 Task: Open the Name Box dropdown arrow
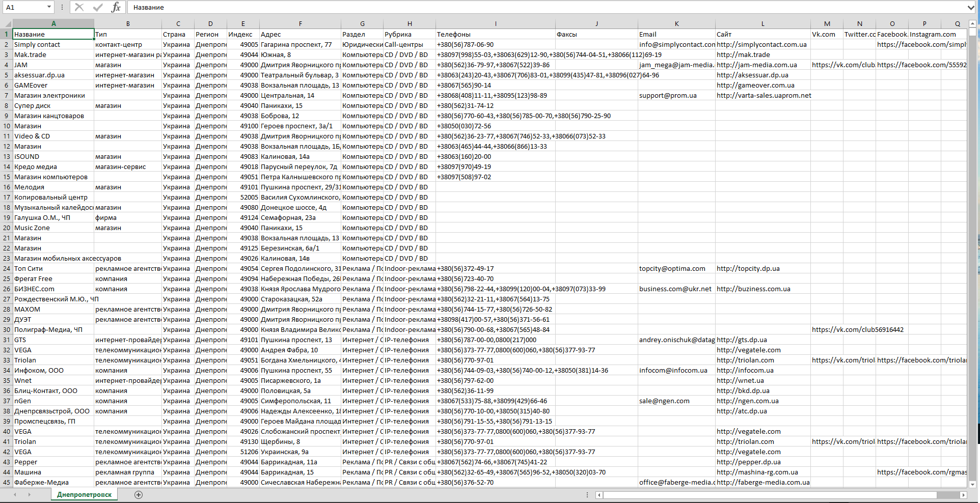click(49, 7)
